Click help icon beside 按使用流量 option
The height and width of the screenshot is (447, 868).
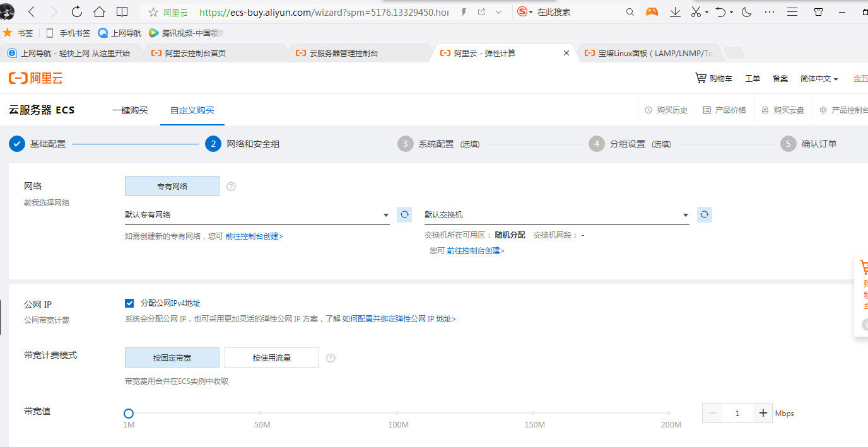tap(331, 357)
